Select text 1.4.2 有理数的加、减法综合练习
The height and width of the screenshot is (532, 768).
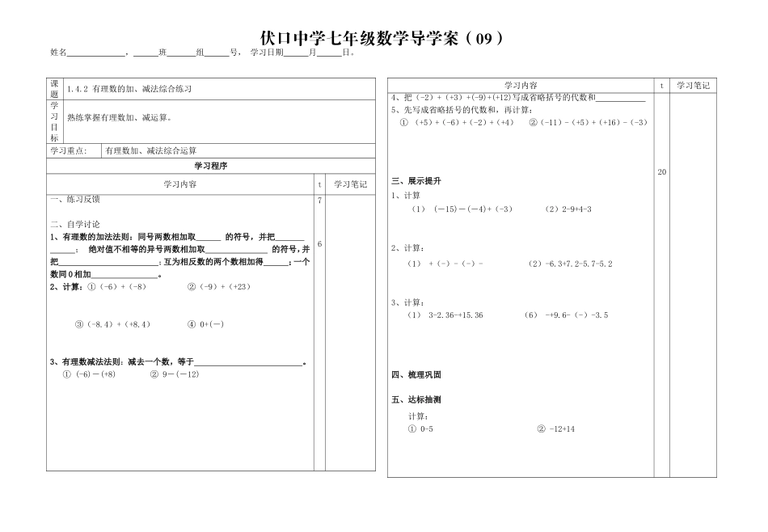click(x=129, y=89)
